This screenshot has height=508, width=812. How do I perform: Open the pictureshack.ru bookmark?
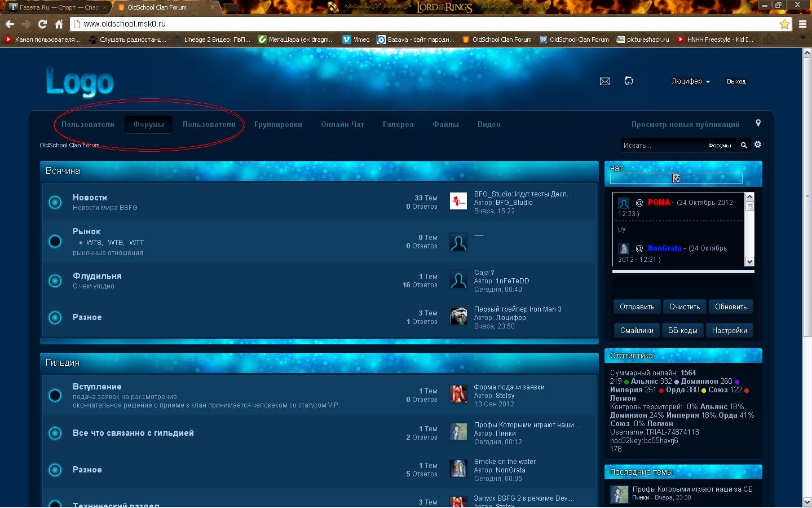(642, 40)
